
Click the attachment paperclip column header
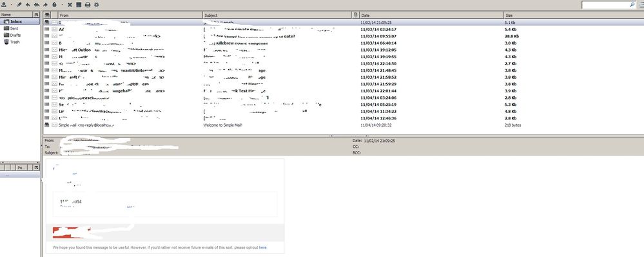pyautogui.click(x=356, y=15)
